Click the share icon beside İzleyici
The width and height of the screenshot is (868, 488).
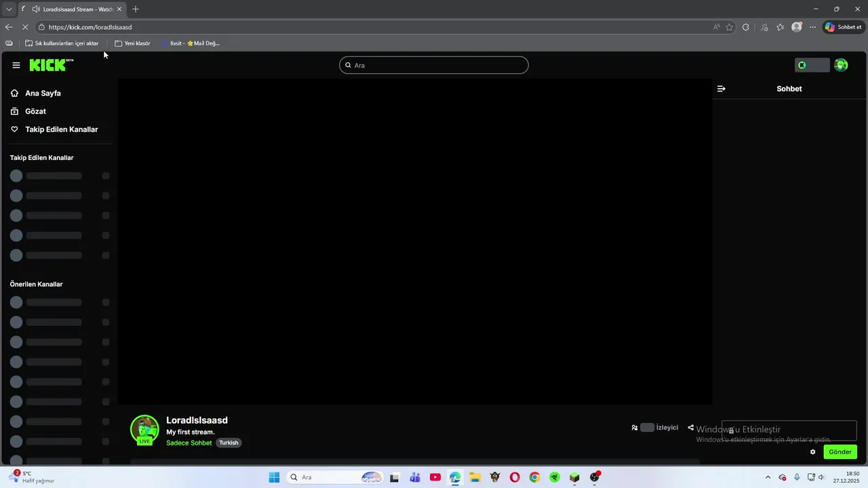[x=691, y=428]
